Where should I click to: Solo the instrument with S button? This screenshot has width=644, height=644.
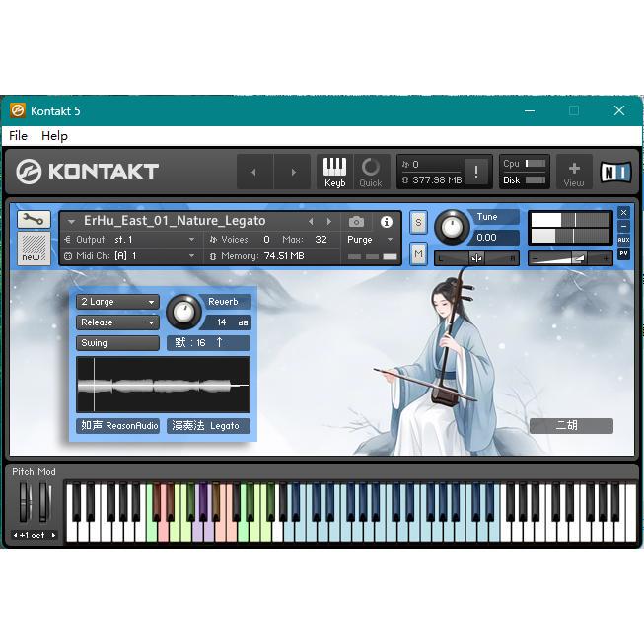pyautogui.click(x=418, y=223)
